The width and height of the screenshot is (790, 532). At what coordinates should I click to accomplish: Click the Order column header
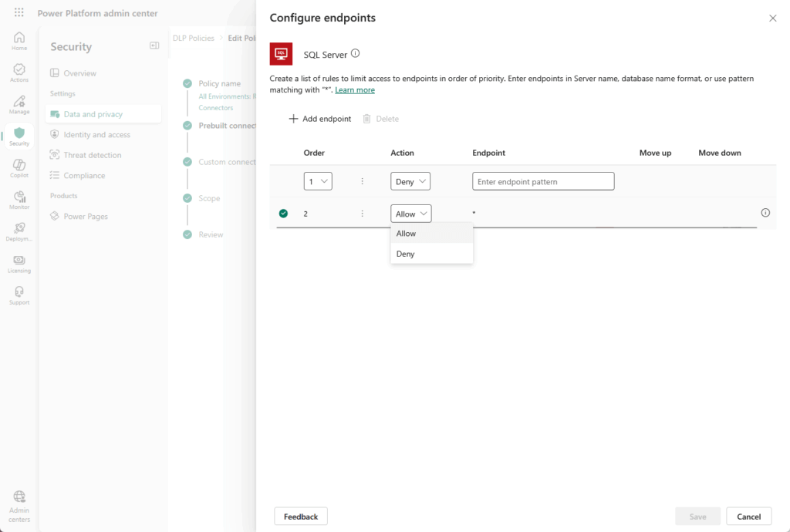314,153
